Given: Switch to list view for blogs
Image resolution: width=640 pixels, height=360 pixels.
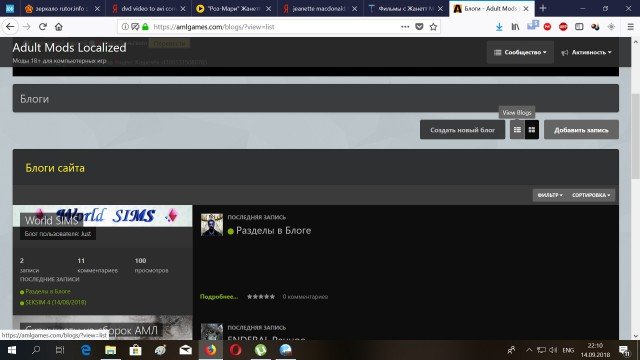Looking at the screenshot, I should click(x=517, y=130).
